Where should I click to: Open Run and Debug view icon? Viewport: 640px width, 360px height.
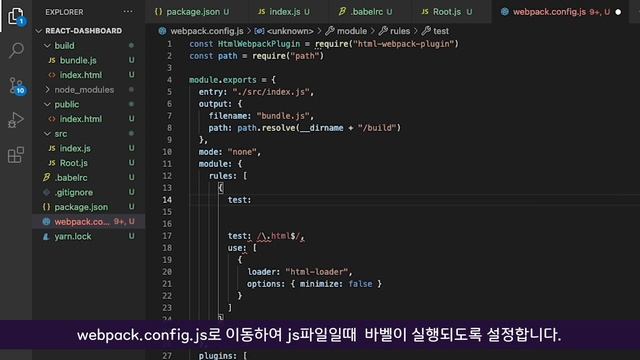[16, 120]
